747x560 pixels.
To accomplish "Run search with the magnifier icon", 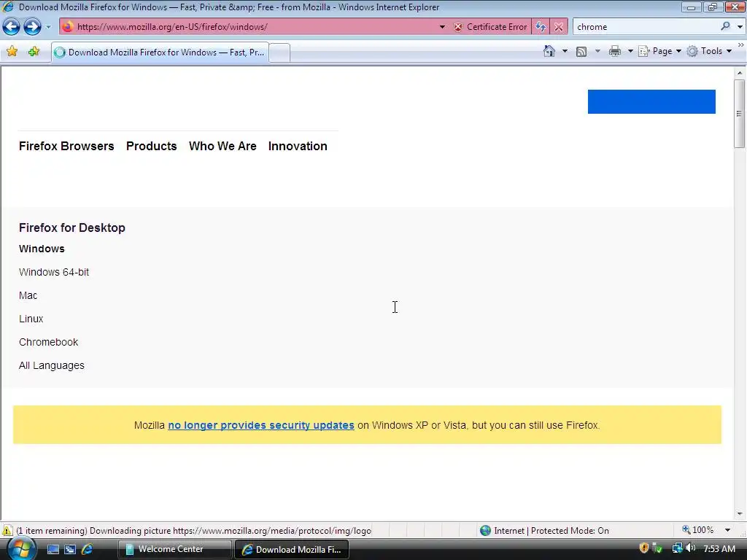I will click(x=725, y=27).
